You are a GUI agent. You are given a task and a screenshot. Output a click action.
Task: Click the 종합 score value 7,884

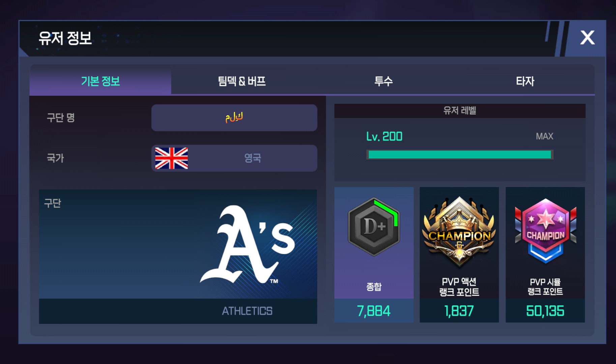[374, 311]
